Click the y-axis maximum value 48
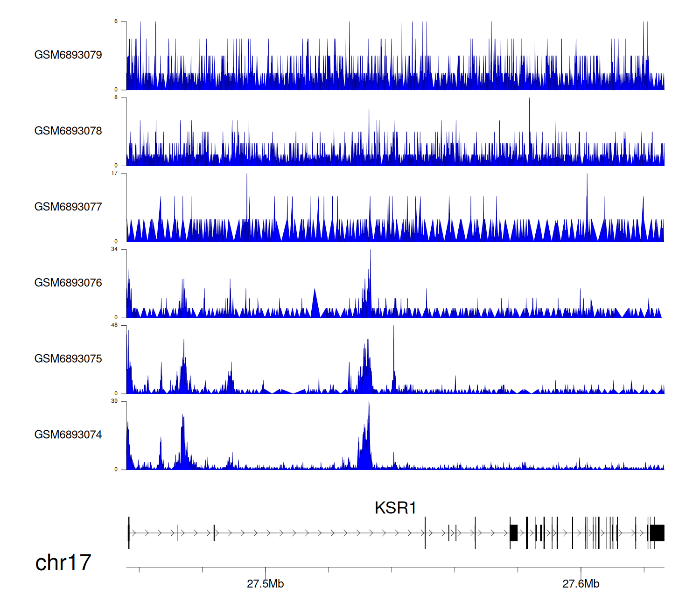Screen dimensions: 700x616 (x=114, y=325)
